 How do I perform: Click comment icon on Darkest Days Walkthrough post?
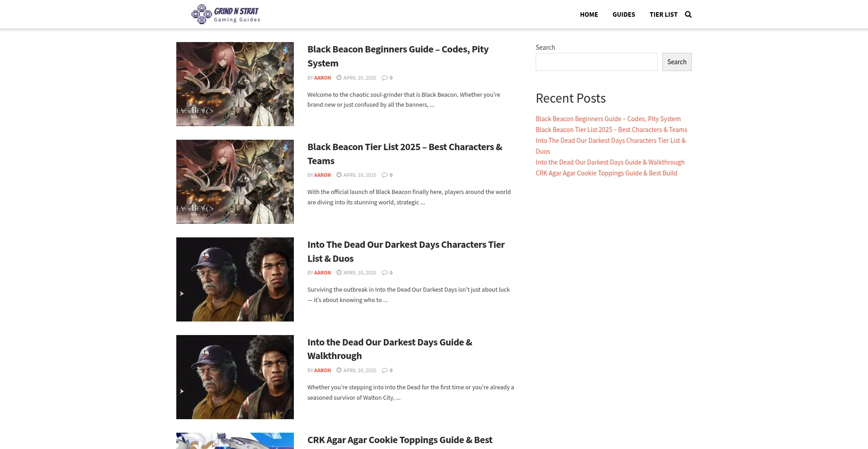coord(384,370)
